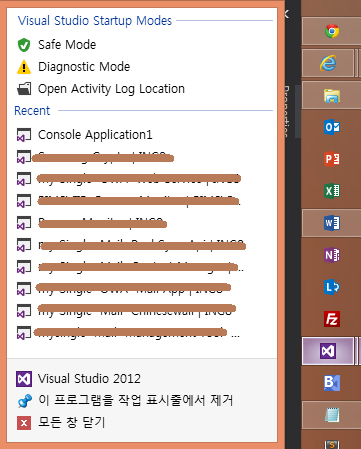Switch to Word in the taskbar
The width and height of the screenshot is (361, 449).
click(332, 223)
